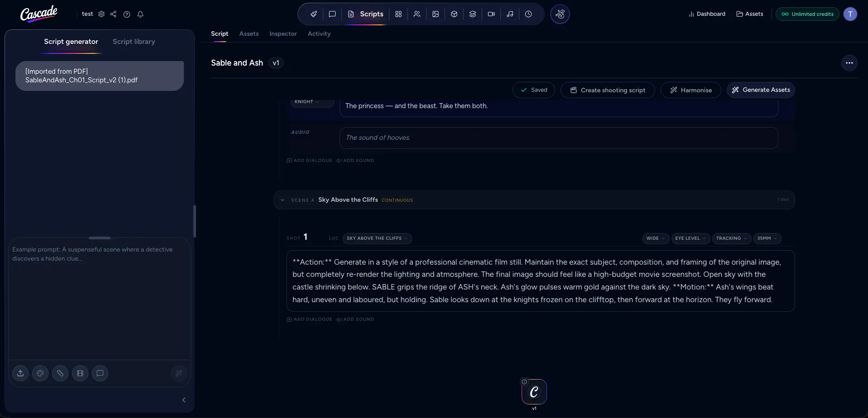The width and height of the screenshot is (868, 418).
Task: Click the Cascade C version thumbnail v1
Action: [x=534, y=392]
